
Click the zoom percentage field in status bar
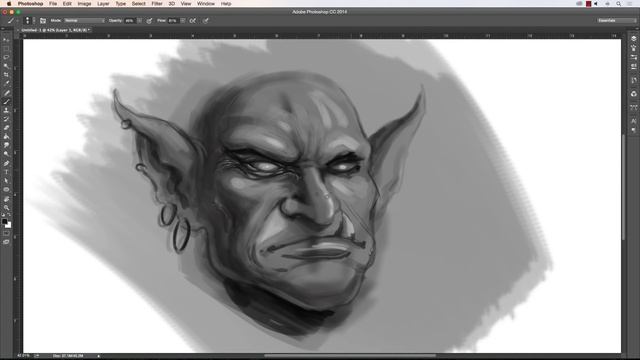(23, 356)
